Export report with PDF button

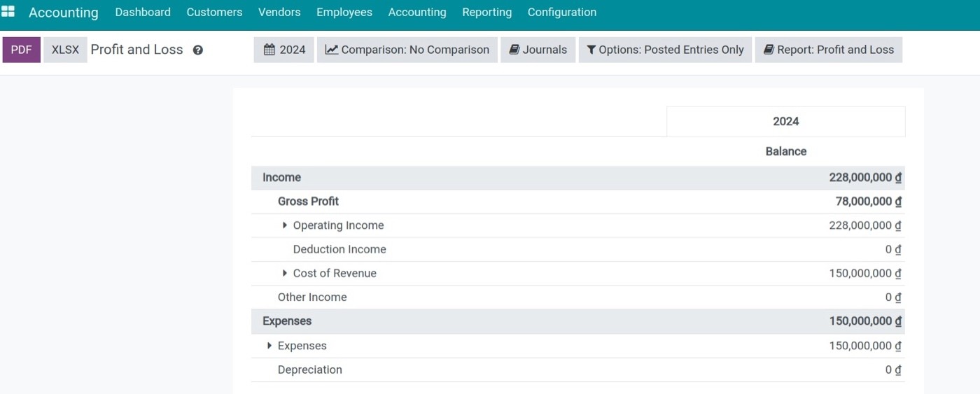point(22,50)
